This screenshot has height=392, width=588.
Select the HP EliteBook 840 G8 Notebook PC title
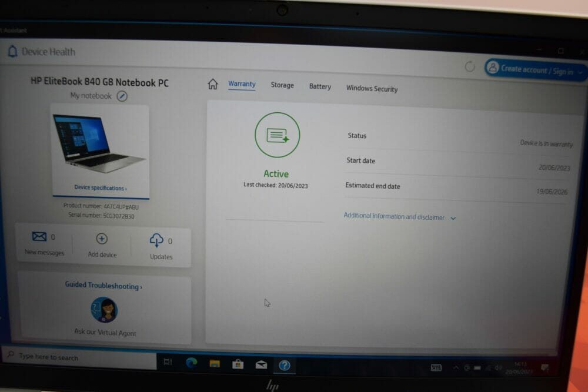[100, 82]
